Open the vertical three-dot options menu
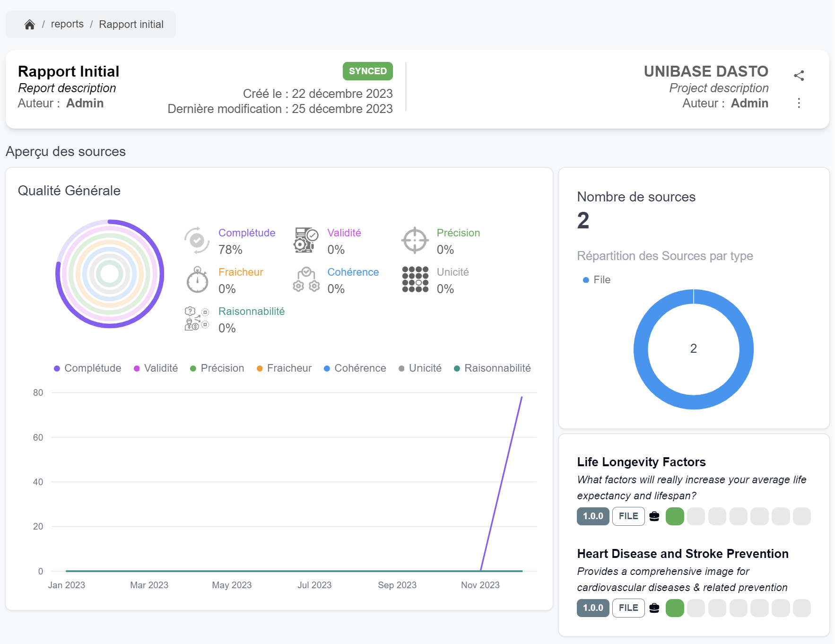The height and width of the screenshot is (644, 835). 799,103
